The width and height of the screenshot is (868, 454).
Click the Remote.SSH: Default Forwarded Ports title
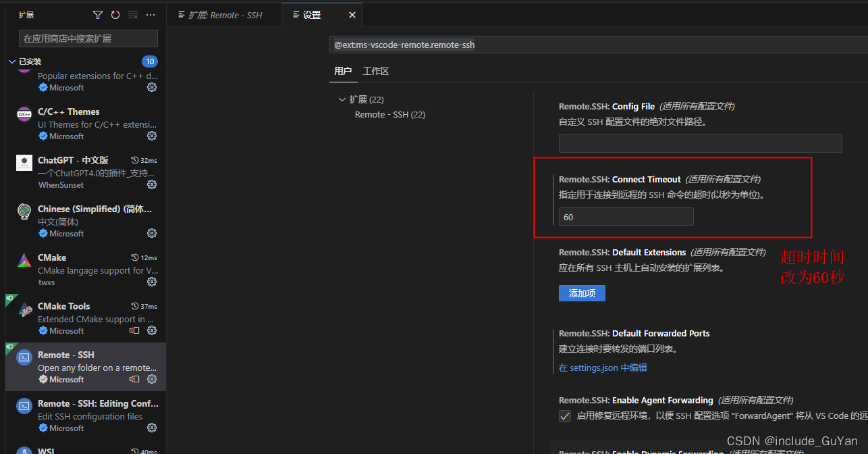[x=634, y=334]
